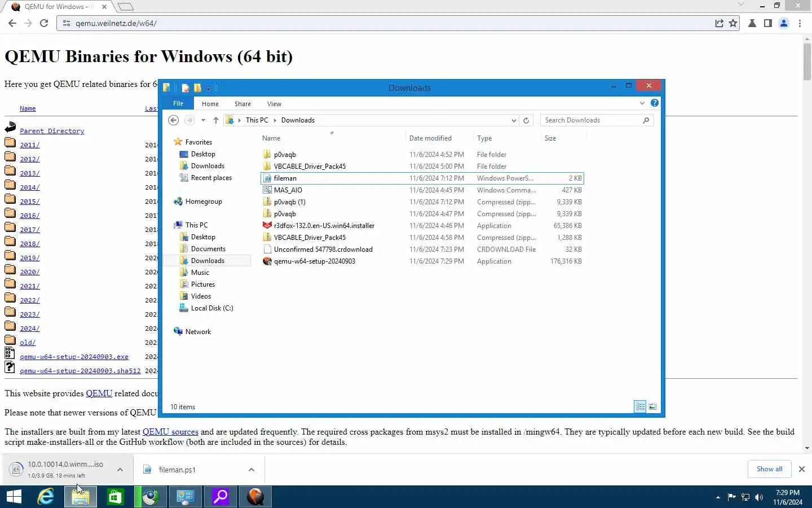
Task: Show hidden system tray icons
Action: [718, 497]
